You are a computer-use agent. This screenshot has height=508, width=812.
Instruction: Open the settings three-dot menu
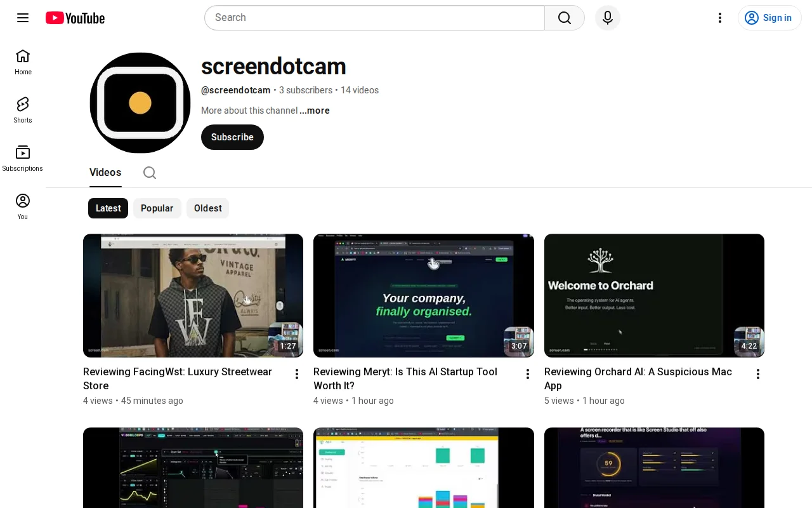coord(720,18)
